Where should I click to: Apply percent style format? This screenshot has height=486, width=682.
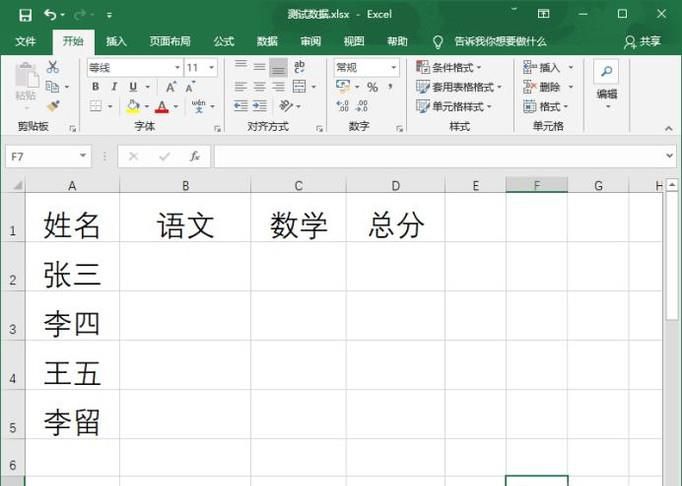coord(372,87)
